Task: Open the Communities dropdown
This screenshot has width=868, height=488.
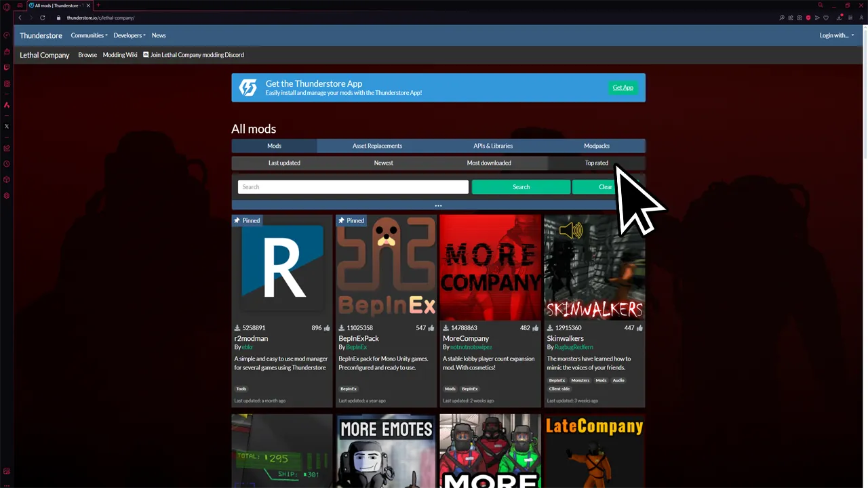Action: click(x=89, y=35)
